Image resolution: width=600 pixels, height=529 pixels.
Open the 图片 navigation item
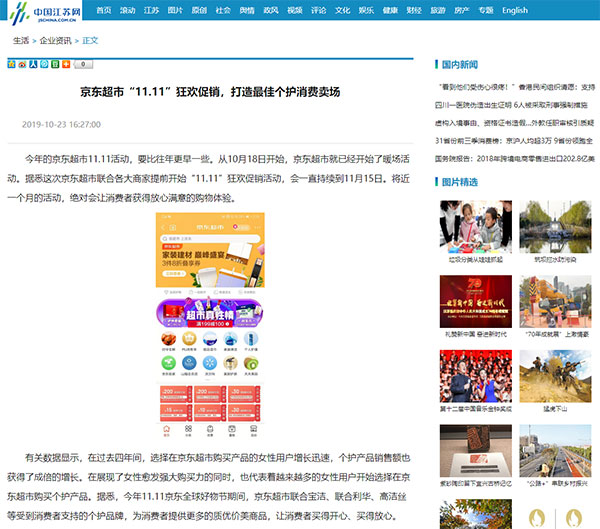[175, 10]
